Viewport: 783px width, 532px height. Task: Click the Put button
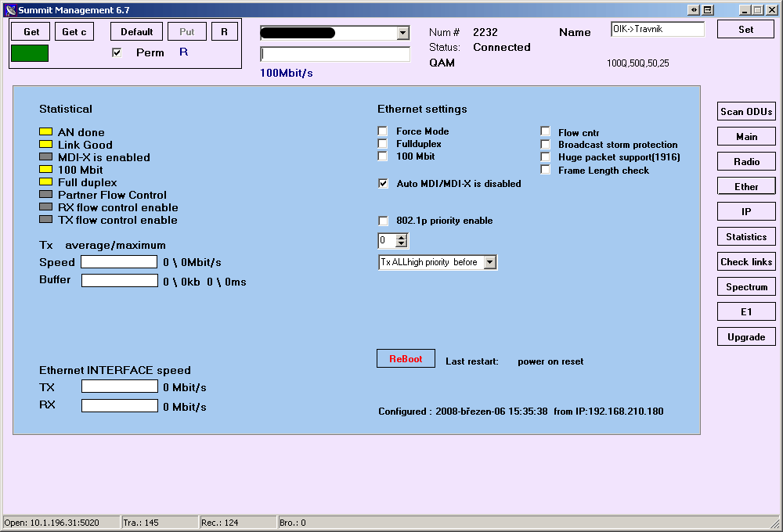pyautogui.click(x=187, y=32)
